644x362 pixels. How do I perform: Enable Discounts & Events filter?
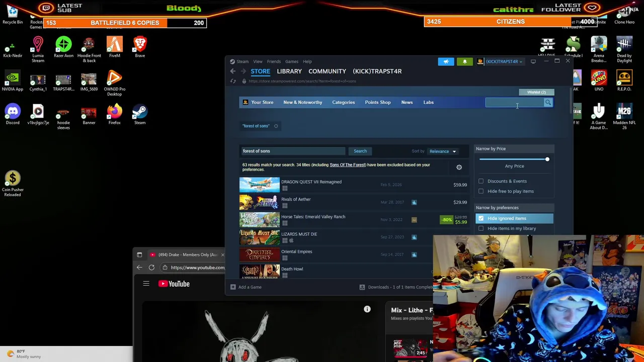click(x=481, y=181)
